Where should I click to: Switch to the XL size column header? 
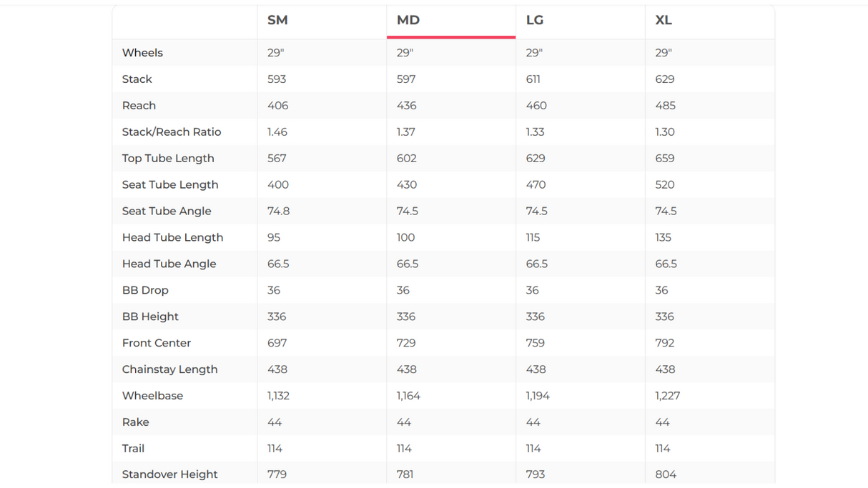664,20
